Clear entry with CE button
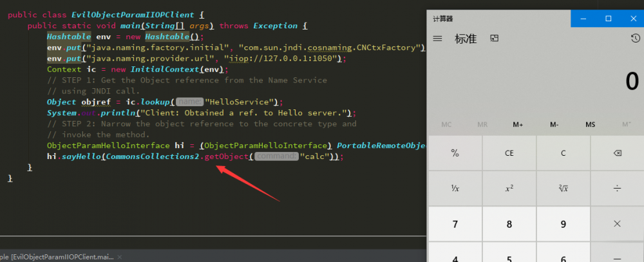644x262 pixels. [x=509, y=153]
